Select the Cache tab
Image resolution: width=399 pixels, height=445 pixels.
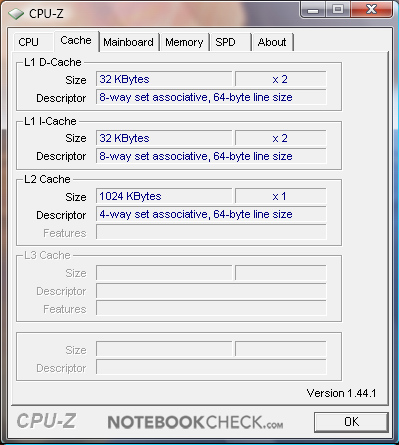pos(76,41)
